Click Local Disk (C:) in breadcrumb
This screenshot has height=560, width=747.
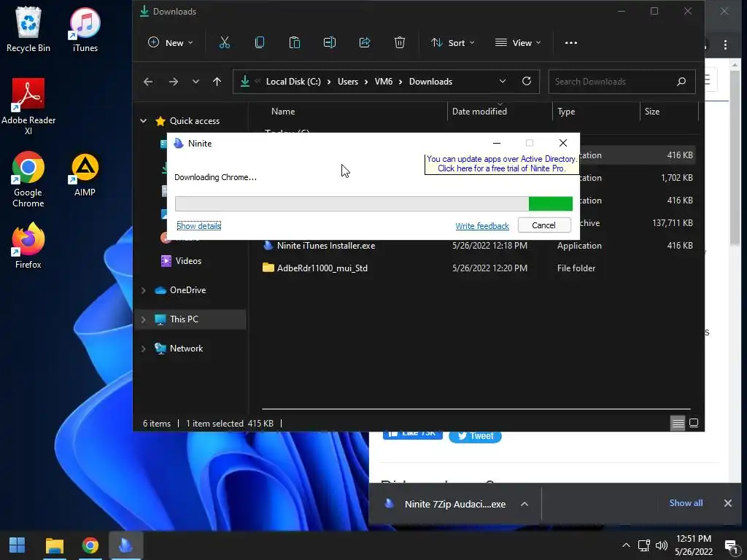[x=293, y=82]
